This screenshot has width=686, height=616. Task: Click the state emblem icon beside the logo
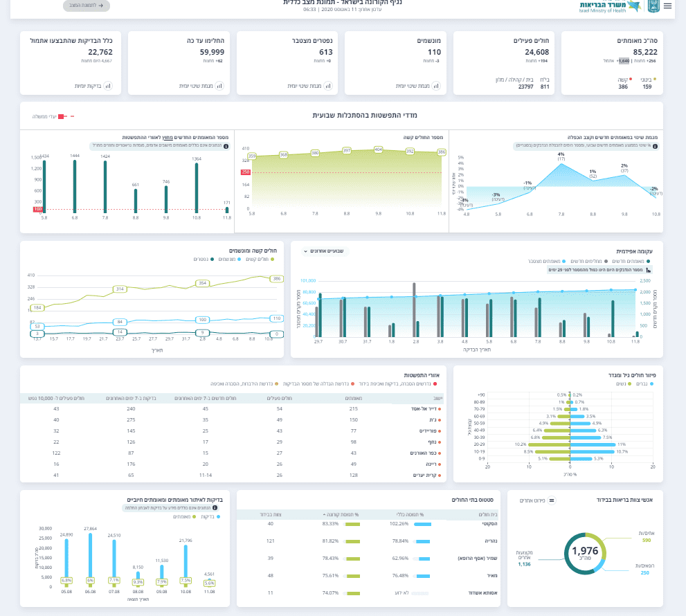(x=653, y=6)
